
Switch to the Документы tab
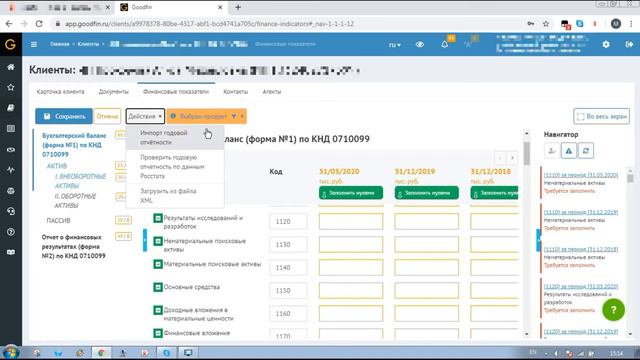click(x=113, y=91)
